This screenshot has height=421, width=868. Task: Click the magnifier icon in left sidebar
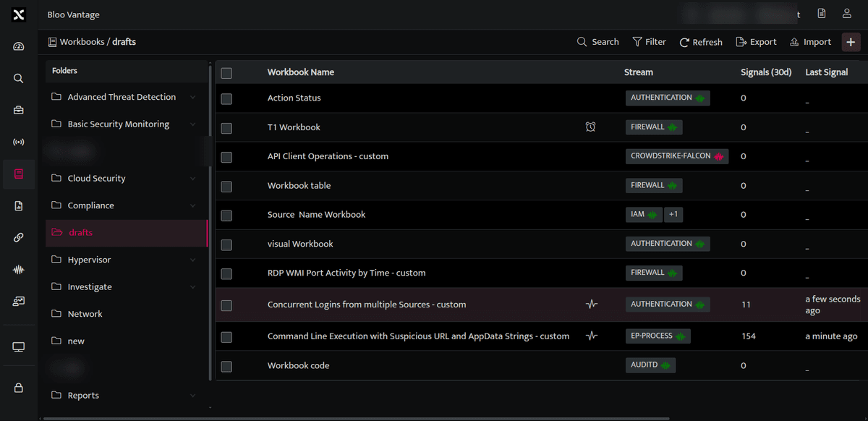click(x=19, y=78)
